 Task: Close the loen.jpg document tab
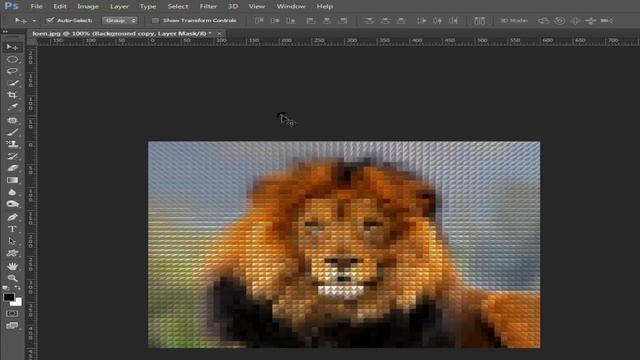[219, 33]
